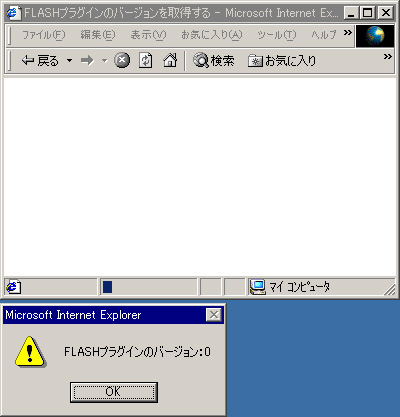The width and height of the screenshot is (400, 417).
Task: Stop page loading with the X icon
Action: coord(122,61)
